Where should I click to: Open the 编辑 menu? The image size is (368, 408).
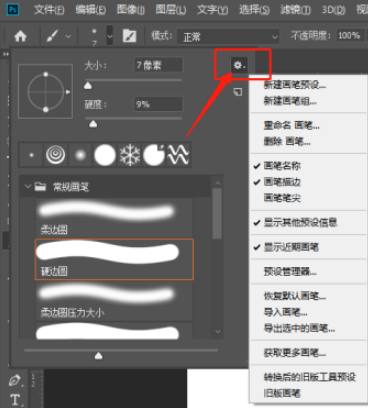point(91,10)
